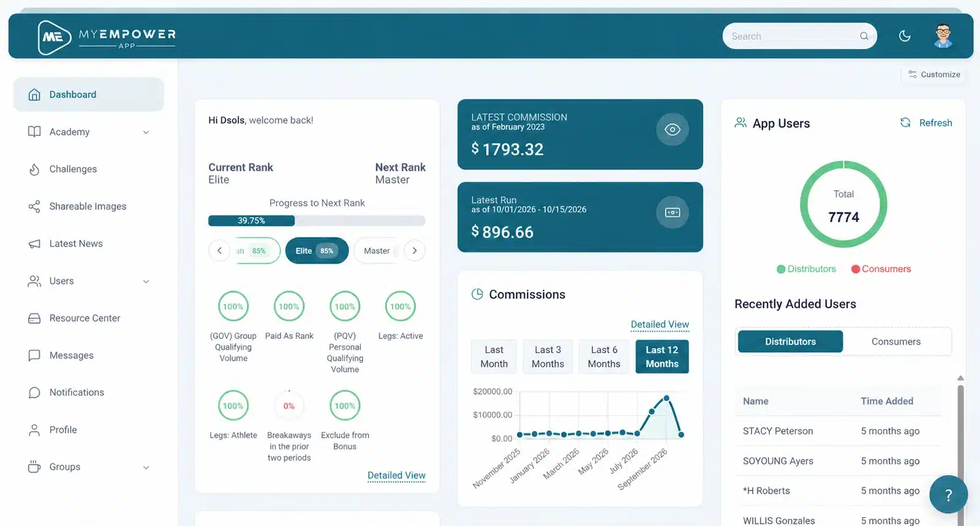Expand the Users submenu chevron
The width and height of the screenshot is (980, 526).
(x=146, y=281)
